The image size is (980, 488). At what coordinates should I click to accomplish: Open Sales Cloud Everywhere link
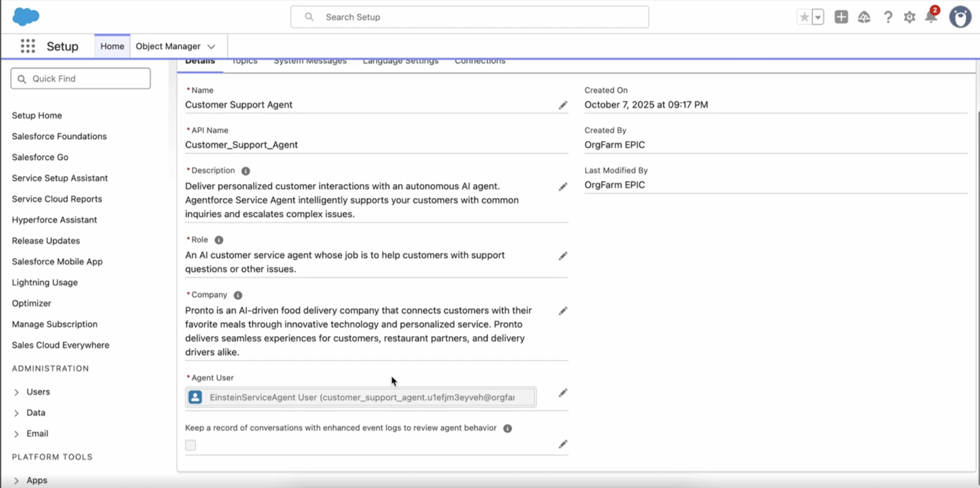61,345
